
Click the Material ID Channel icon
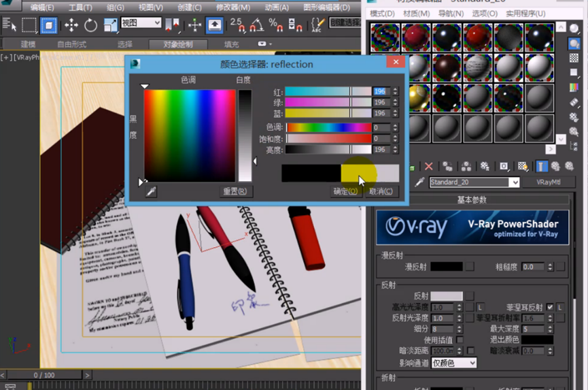pos(504,166)
